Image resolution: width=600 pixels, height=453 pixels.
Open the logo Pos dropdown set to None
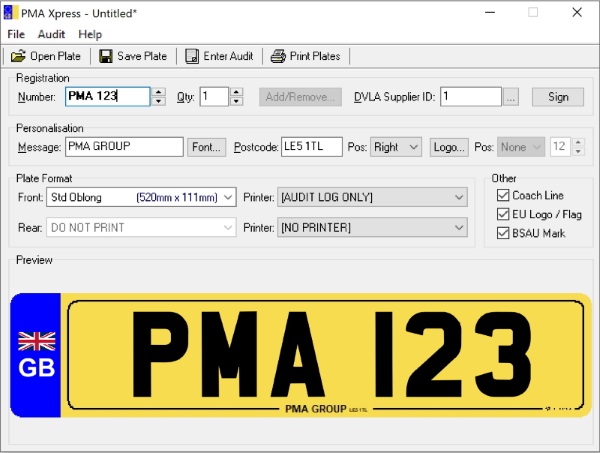[521, 147]
